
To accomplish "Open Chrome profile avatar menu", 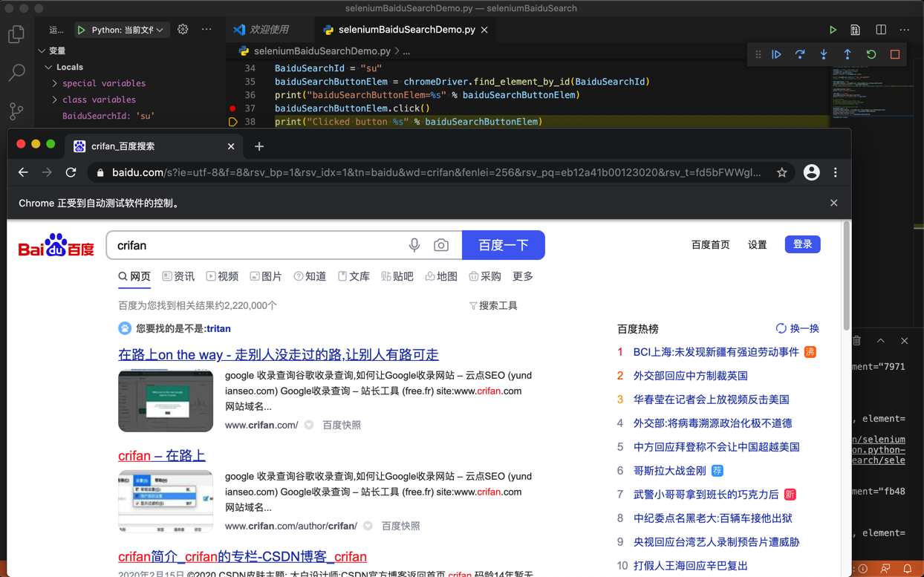I will [x=811, y=172].
